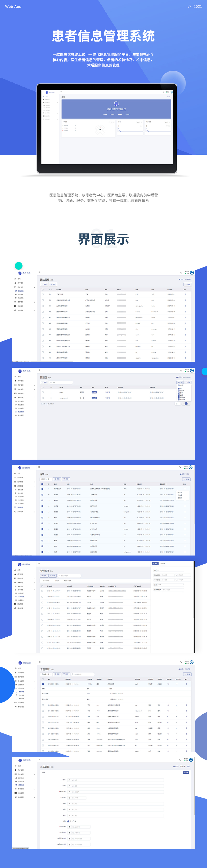Click the power avatar on 员工管理 page
The image size is (207, 868).
(x=191, y=760)
